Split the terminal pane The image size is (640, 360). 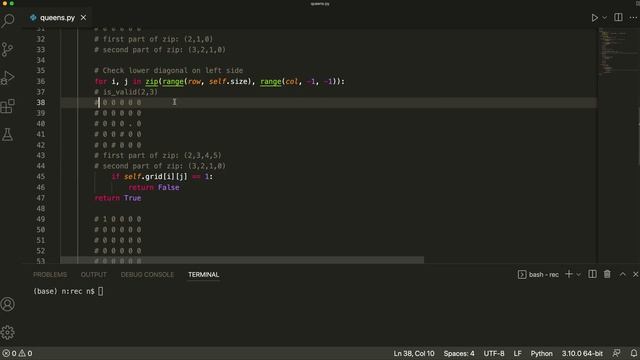pos(592,274)
